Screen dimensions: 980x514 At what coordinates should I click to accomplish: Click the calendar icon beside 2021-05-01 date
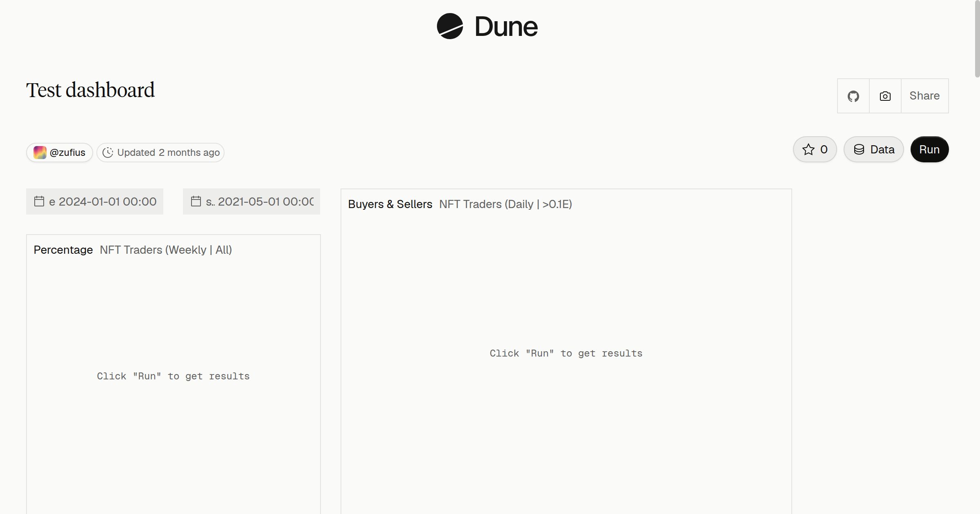tap(196, 201)
